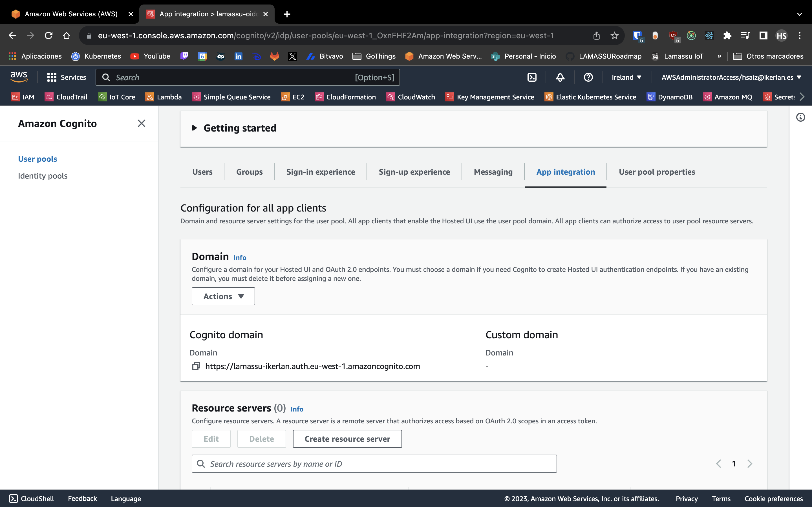Click Create resource server

[x=347, y=439]
